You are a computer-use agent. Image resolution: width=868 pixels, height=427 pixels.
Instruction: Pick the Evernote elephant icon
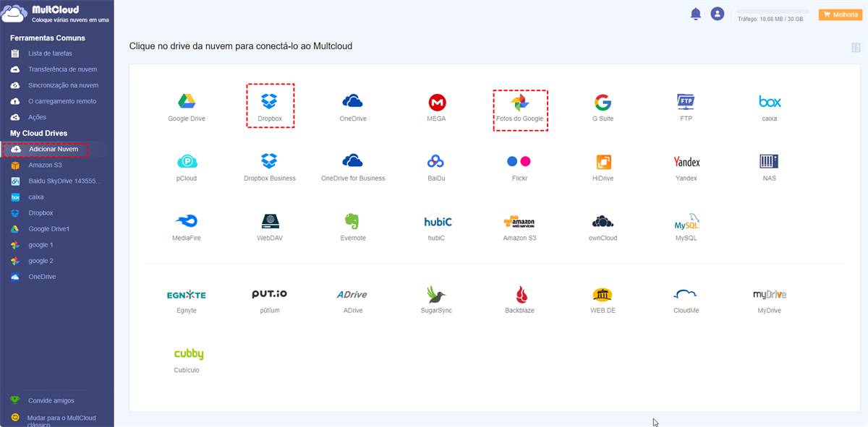coord(353,222)
